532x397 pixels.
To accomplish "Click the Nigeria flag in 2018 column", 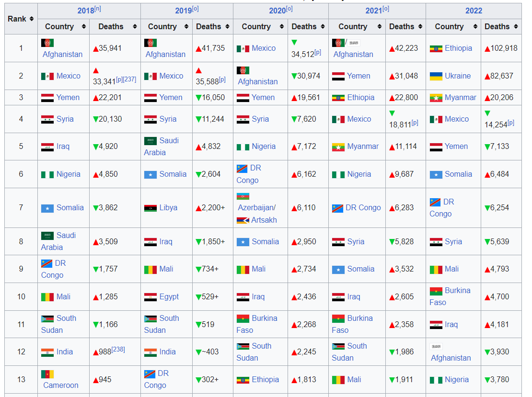I will pyautogui.click(x=47, y=175).
